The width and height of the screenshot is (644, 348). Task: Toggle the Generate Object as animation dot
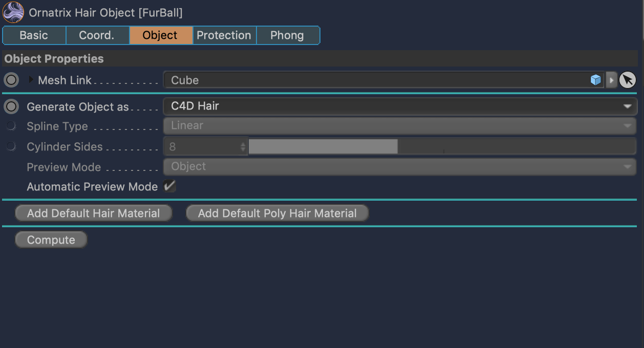pos(11,107)
